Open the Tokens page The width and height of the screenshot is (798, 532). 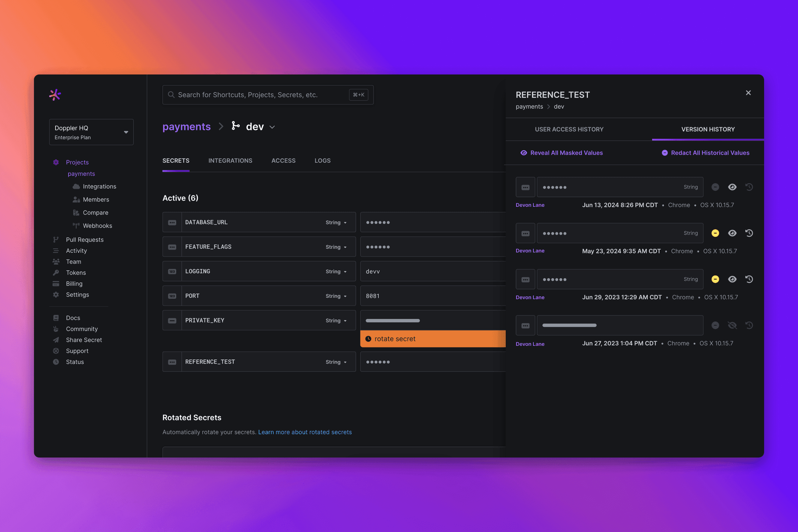tap(76, 272)
